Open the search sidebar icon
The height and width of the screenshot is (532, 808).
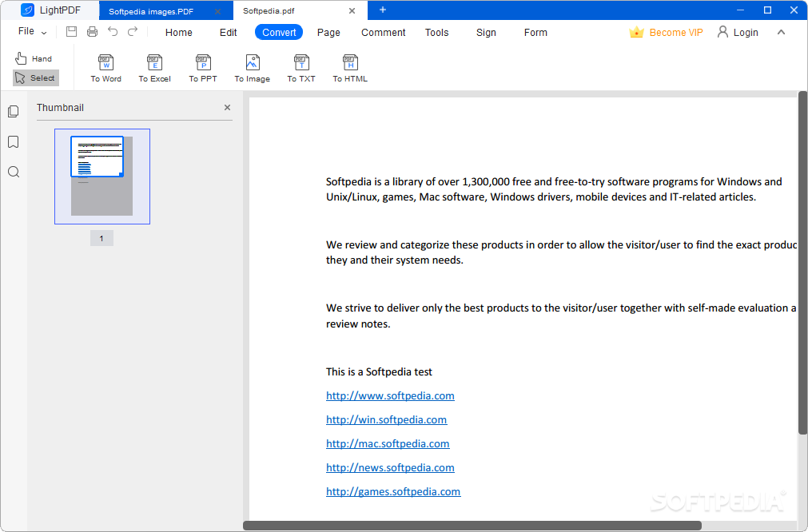click(x=14, y=172)
